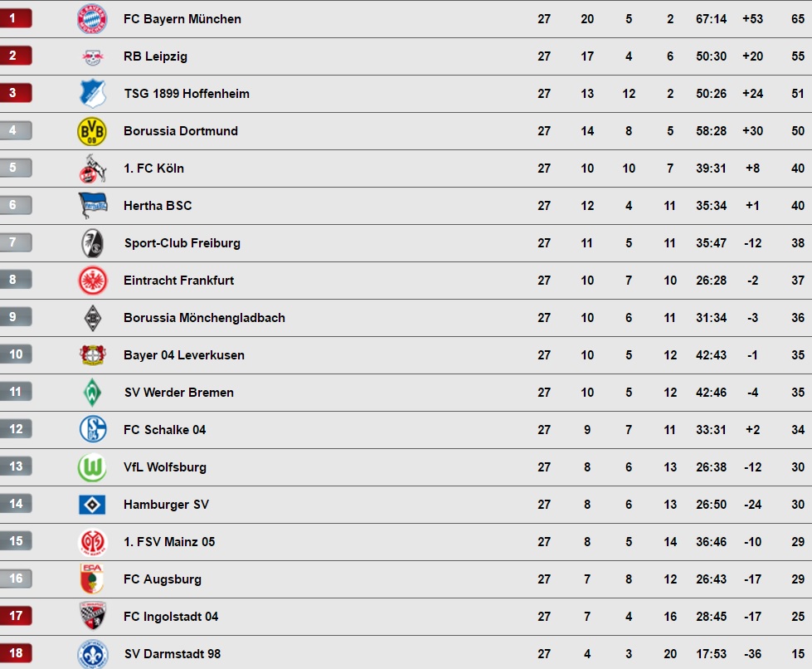Click the red rank 17 position badge
This screenshot has width=812, height=669.
16,615
